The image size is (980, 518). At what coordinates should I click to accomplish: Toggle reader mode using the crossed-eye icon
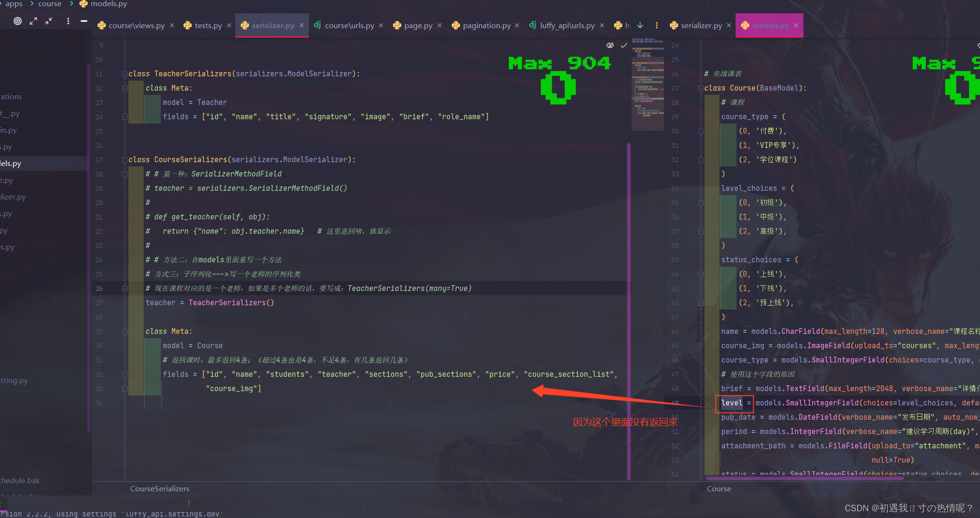coord(610,45)
